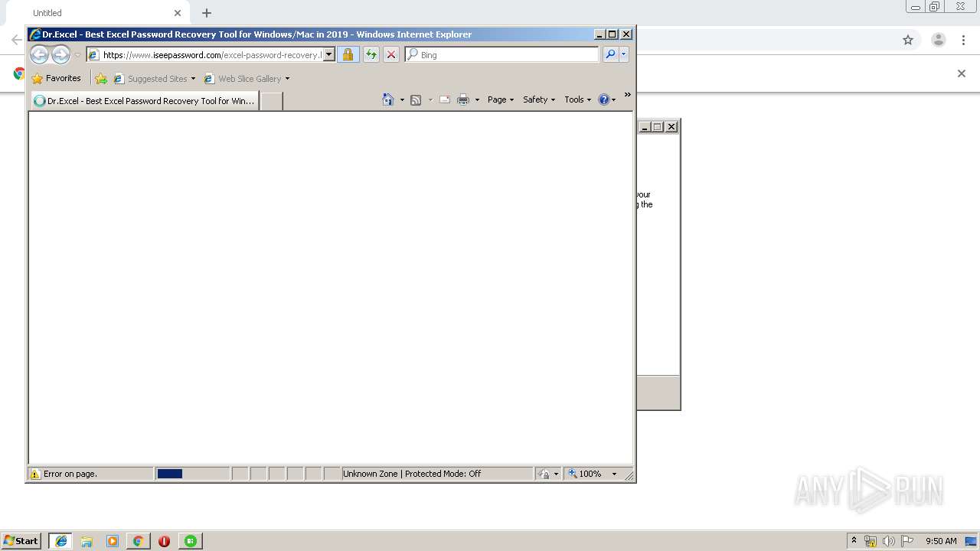
Task: Open Chrome three-dot menu
Action: tap(965, 40)
